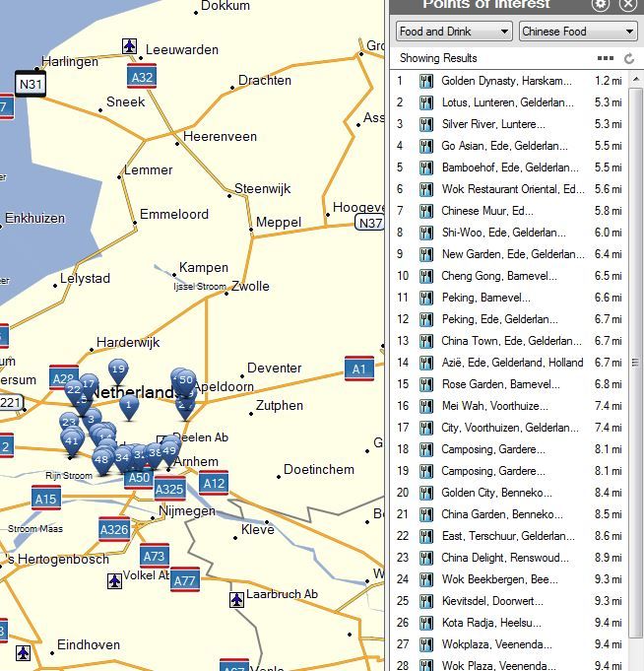Refresh the search results list
The width and height of the screenshot is (644, 671).
pos(630,59)
